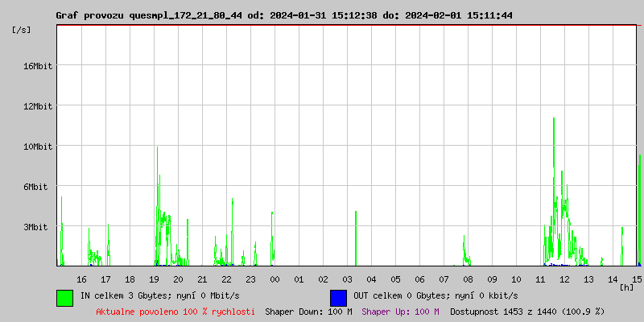Click the '[/s]' unit label on y-axis
Image resolution: width=644 pixels, height=322 pixels.
click(22, 30)
